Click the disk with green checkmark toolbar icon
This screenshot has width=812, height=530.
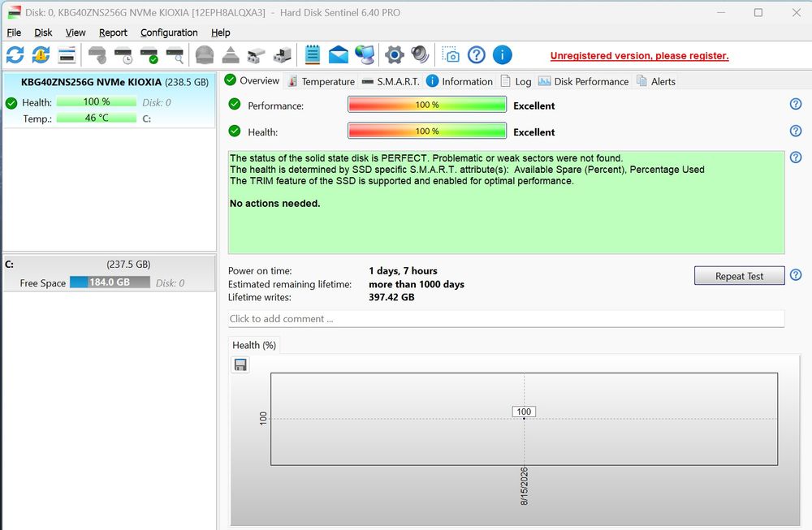tap(149, 55)
